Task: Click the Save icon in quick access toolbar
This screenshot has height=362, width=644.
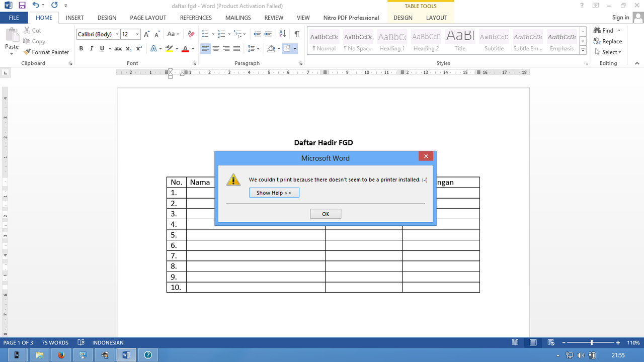Action: coord(22,5)
